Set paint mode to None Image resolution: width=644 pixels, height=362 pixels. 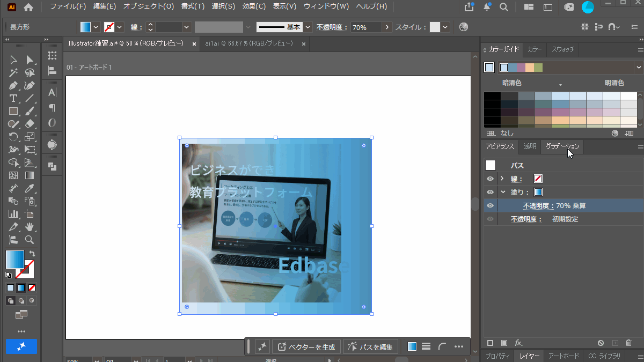[32, 287]
